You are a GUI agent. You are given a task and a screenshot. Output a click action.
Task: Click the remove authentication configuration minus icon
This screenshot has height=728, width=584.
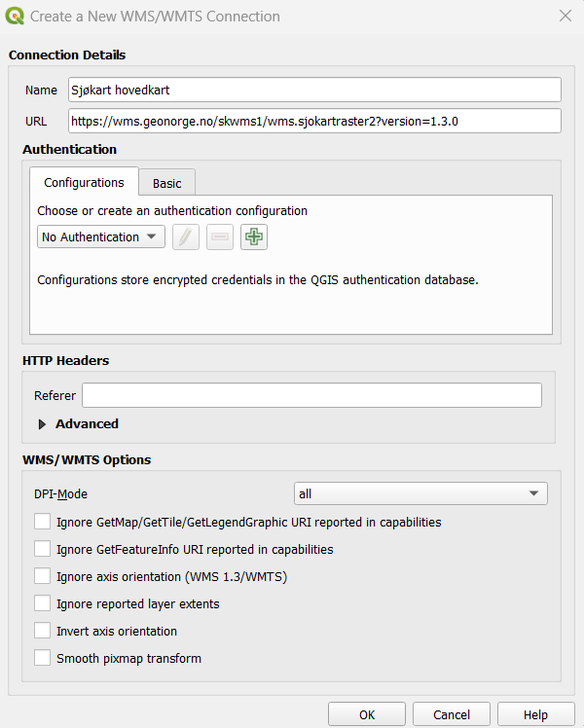(220, 237)
